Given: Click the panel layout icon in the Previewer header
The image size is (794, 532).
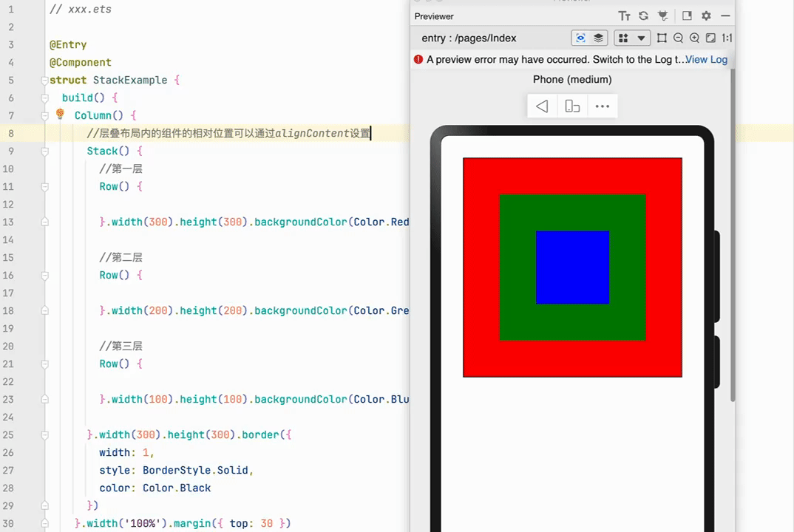Looking at the screenshot, I should point(687,16).
